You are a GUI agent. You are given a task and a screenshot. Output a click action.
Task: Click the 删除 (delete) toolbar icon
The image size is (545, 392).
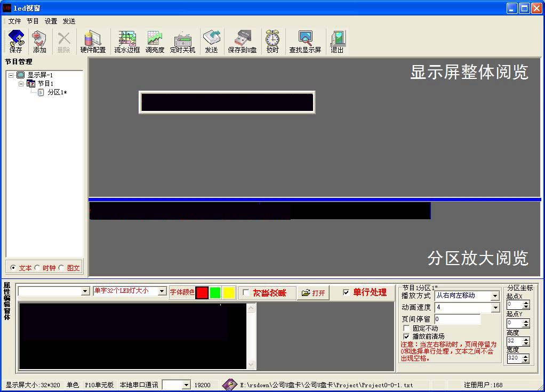(63, 42)
